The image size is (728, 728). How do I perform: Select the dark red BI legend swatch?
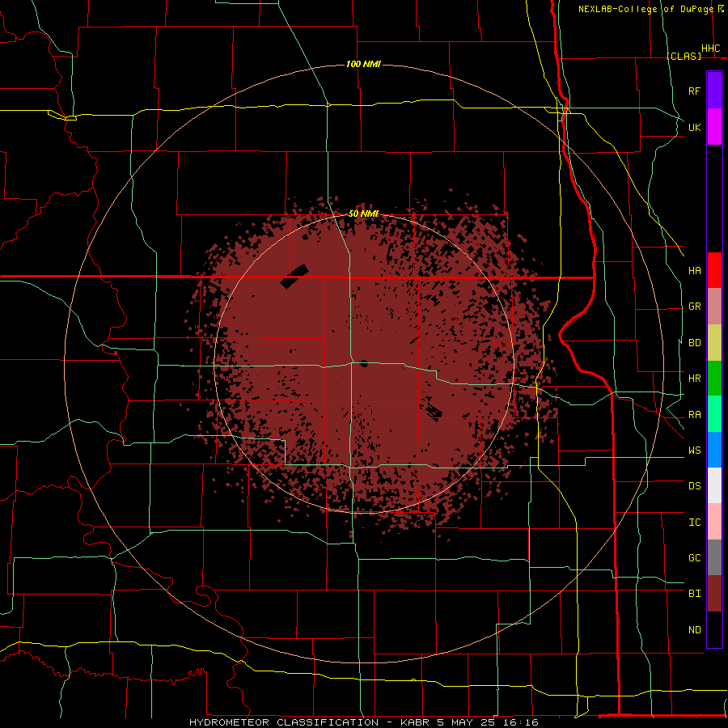(x=714, y=594)
